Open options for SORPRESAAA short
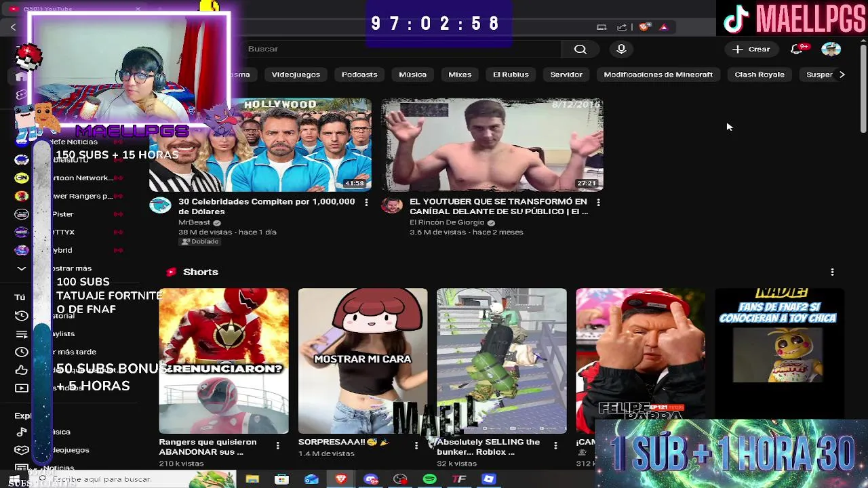The width and height of the screenshot is (868, 488). (416, 445)
